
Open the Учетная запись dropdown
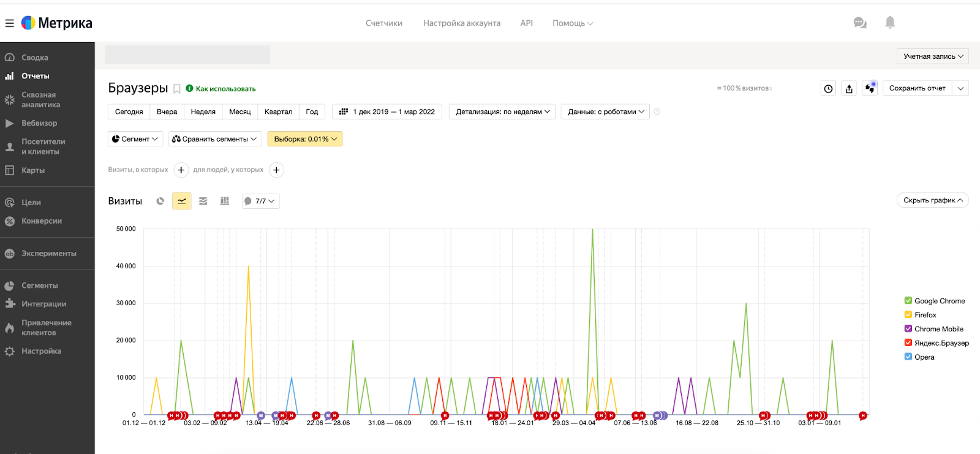click(x=933, y=56)
